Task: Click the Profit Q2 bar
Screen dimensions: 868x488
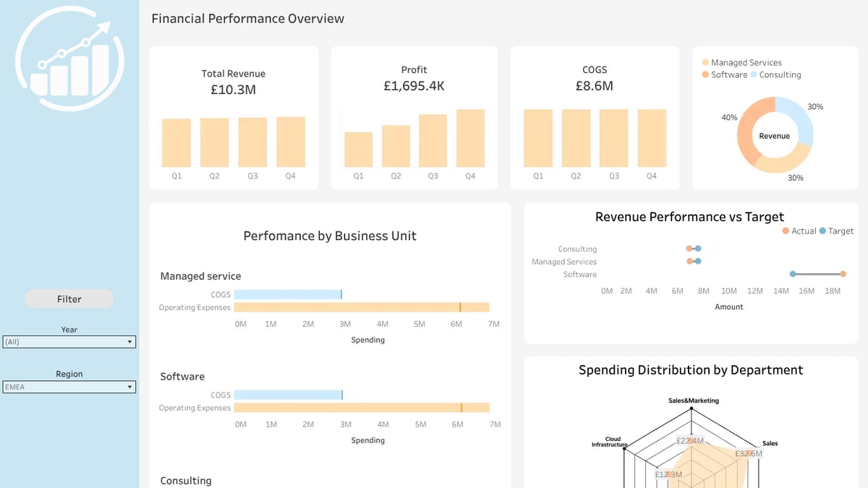Action: [x=396, y=147]
